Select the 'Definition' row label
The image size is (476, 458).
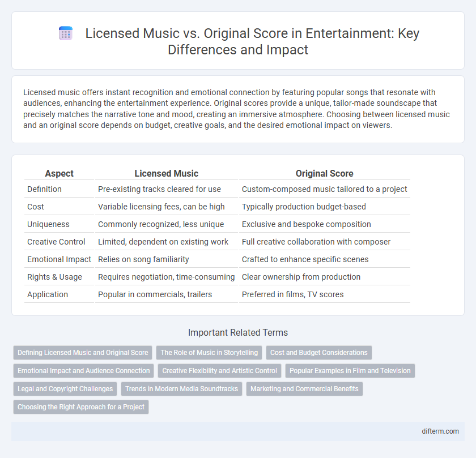pyautogui.click(x=44, y=189)
